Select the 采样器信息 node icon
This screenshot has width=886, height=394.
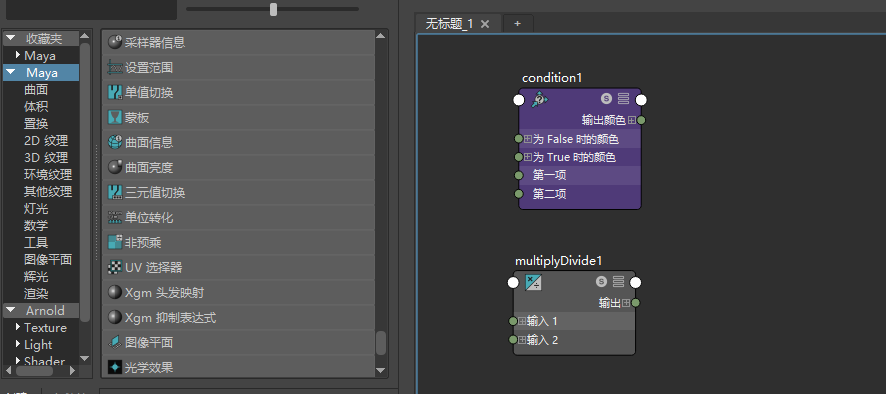tap(115, 42)
